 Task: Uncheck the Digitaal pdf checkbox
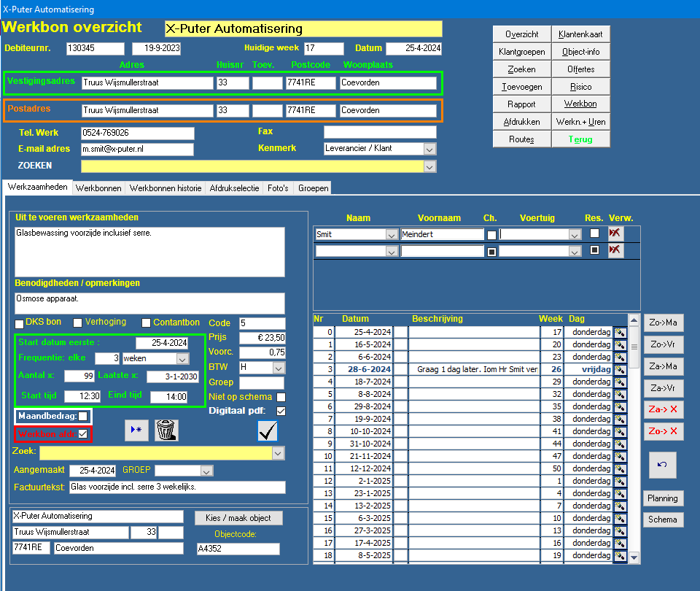[x=281, y=411]
